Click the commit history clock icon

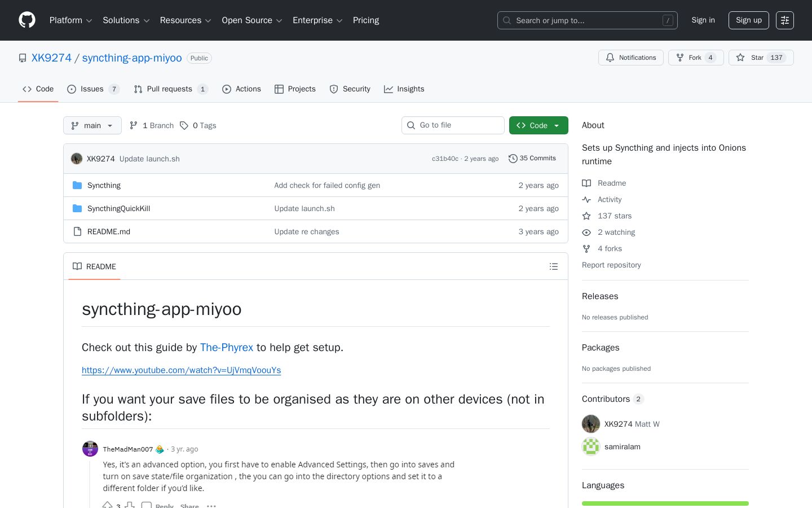pyautogui.click(x=513, y=159)
